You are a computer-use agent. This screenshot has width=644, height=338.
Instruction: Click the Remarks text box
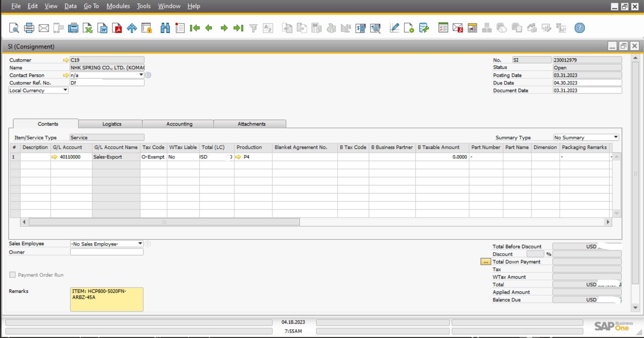click(x=107, y=299)
